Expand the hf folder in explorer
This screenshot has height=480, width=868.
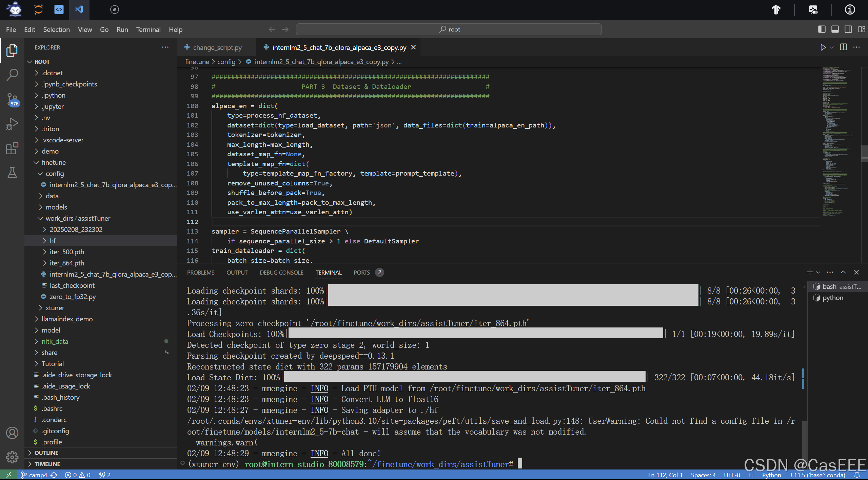pyautogui.click(x=53, y=241)
